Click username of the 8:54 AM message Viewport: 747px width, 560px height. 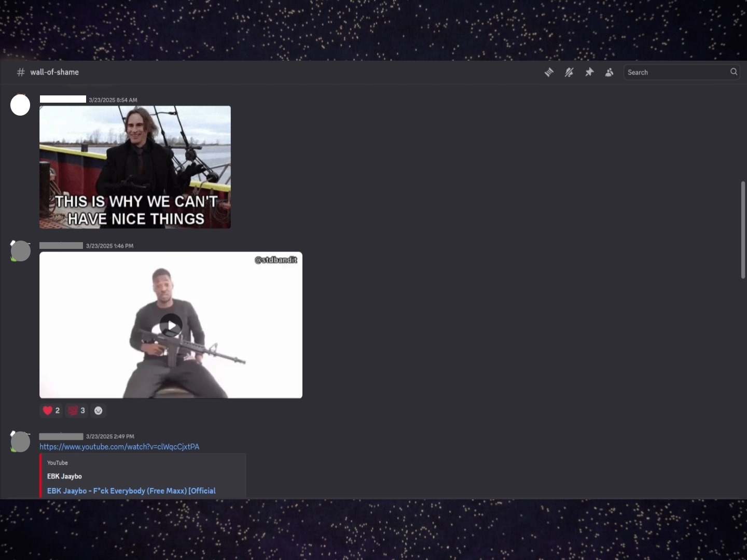63,99
